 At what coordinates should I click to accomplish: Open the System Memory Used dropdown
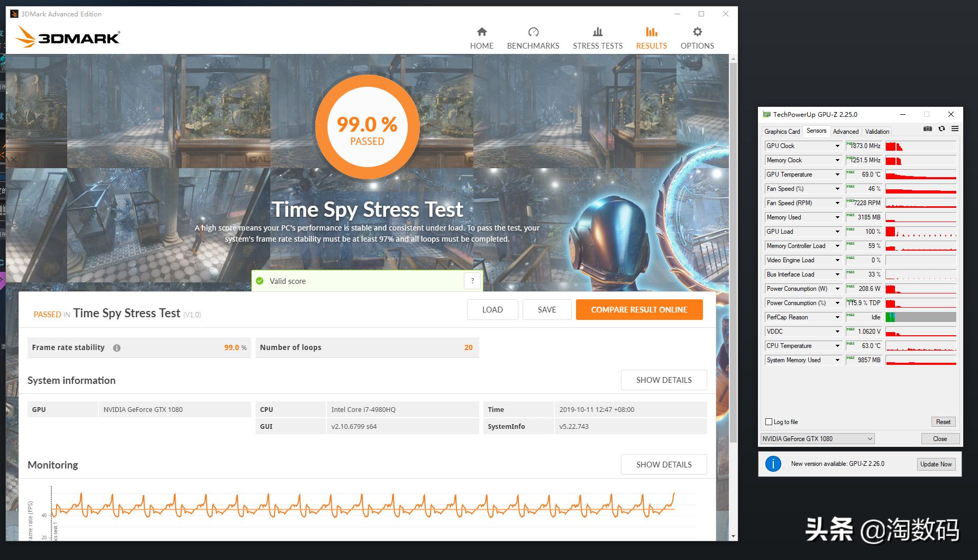click(837, 360)
